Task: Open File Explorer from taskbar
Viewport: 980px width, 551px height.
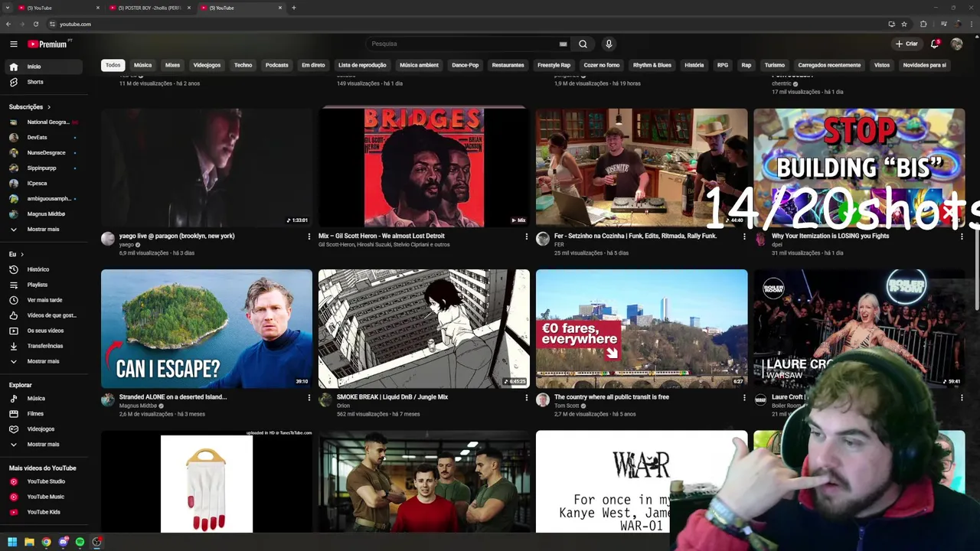Action: tap(29, 542)
